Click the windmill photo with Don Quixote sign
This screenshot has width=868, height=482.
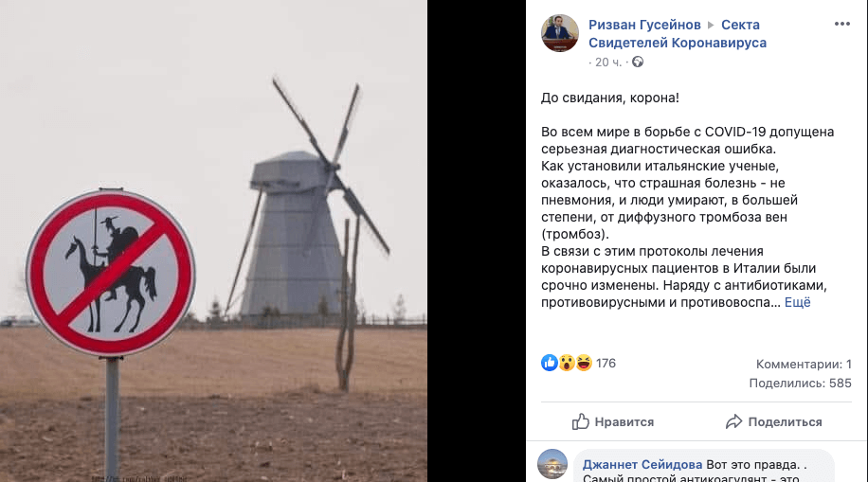click(213, 241)
